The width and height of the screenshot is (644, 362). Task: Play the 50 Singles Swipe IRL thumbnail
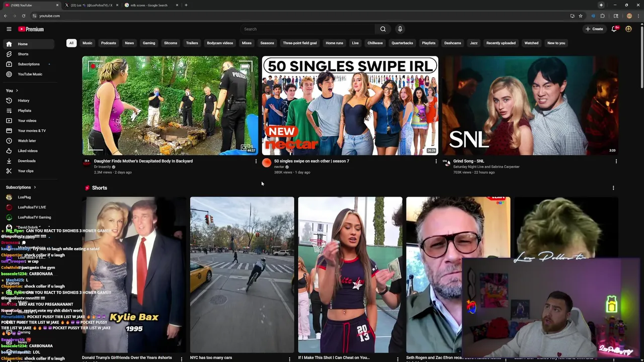tap(350, 106)
